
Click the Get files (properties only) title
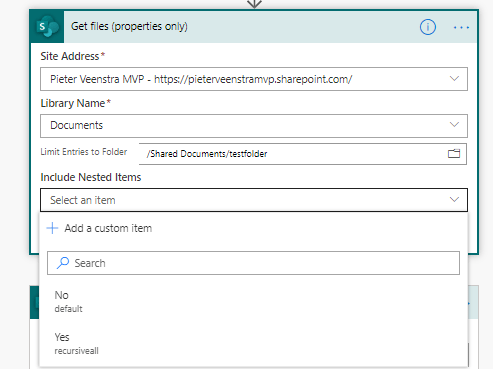click(129, 26)
